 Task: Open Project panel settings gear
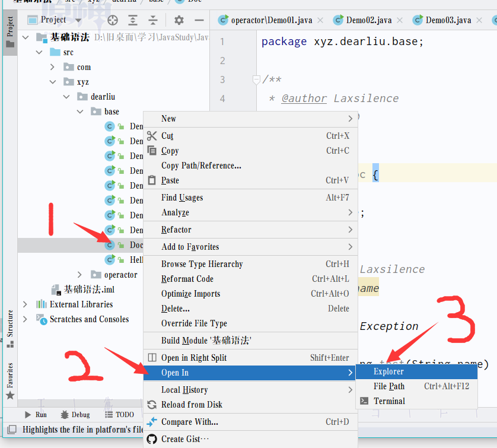(179, 20)
